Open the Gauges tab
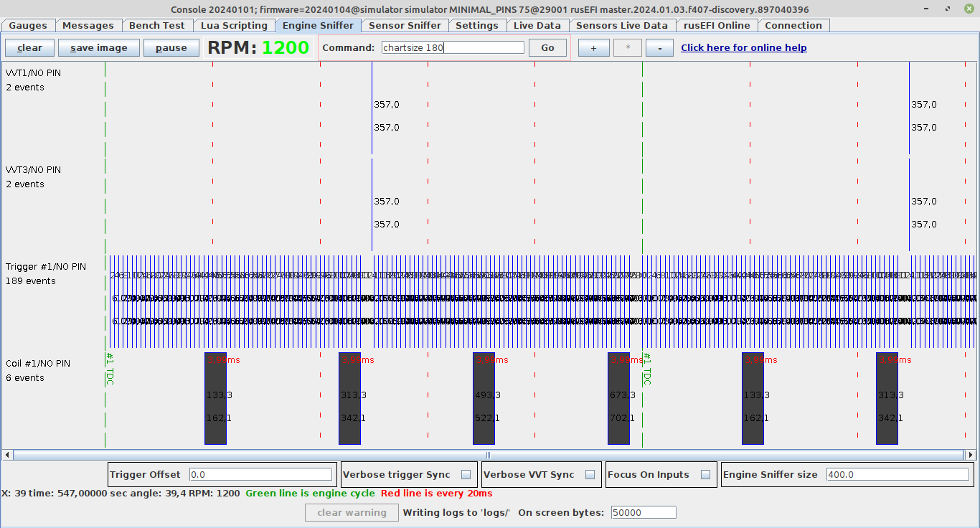This screenshot has width=980, height=528. click(x=28, y=25)
